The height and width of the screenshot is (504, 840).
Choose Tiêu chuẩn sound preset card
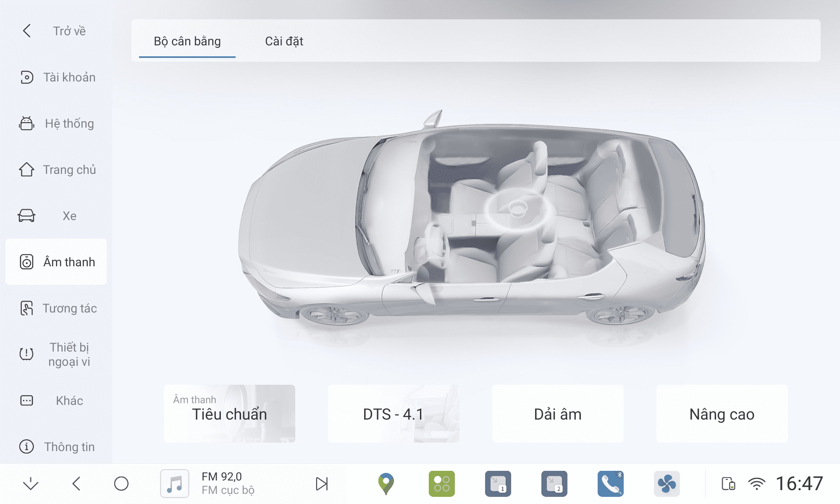pyautogui.click(x=229, y=414)
